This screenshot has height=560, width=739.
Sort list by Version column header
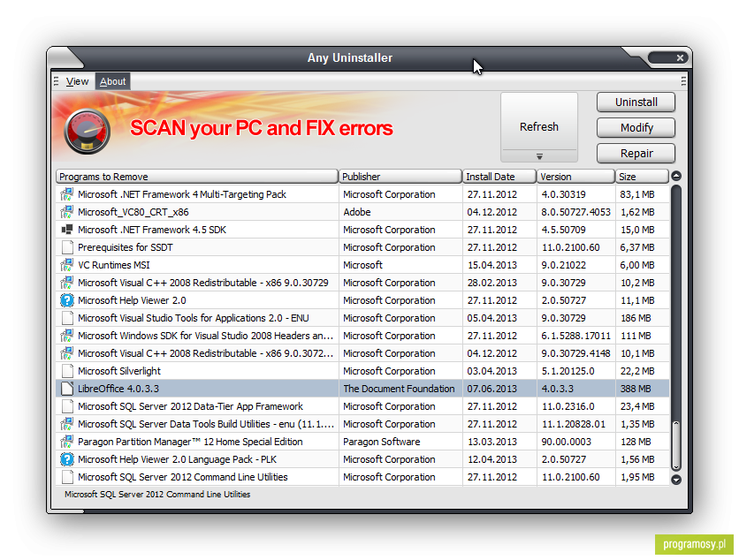coord(576,177)
